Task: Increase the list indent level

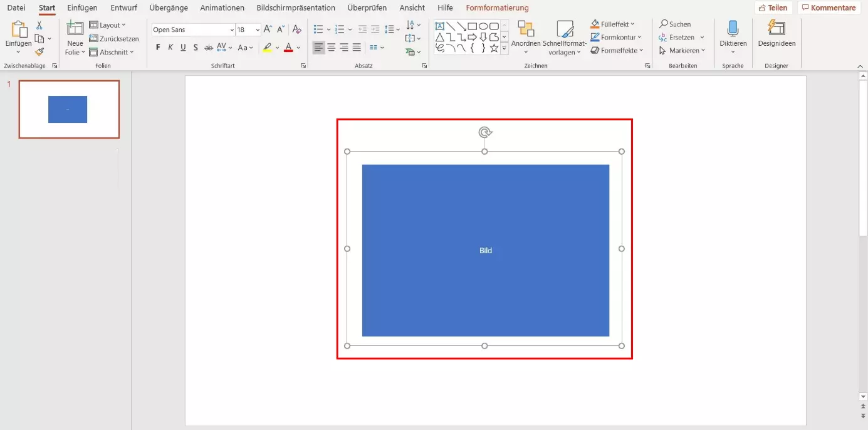Action: click(x=375, y=29)
